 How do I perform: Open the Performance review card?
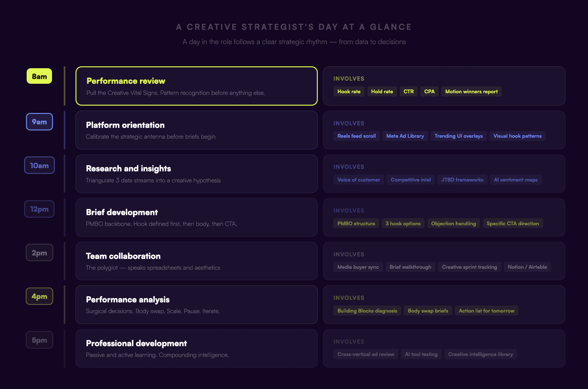point(196,86)
